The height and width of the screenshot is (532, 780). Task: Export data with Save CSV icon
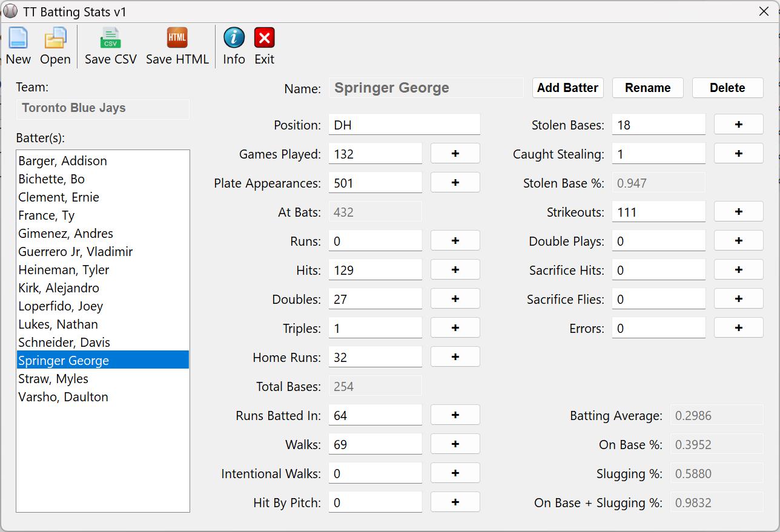click(x=110, y=39)
